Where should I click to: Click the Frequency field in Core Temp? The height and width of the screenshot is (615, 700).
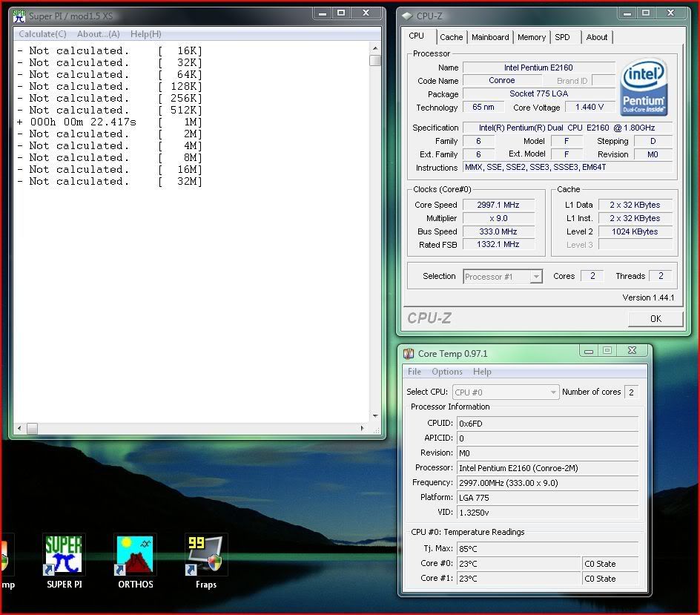click(547, 483)
